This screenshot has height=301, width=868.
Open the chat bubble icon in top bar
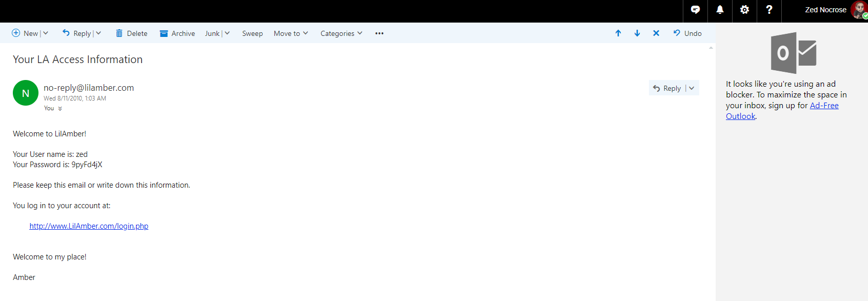click(x=695, y=10)
